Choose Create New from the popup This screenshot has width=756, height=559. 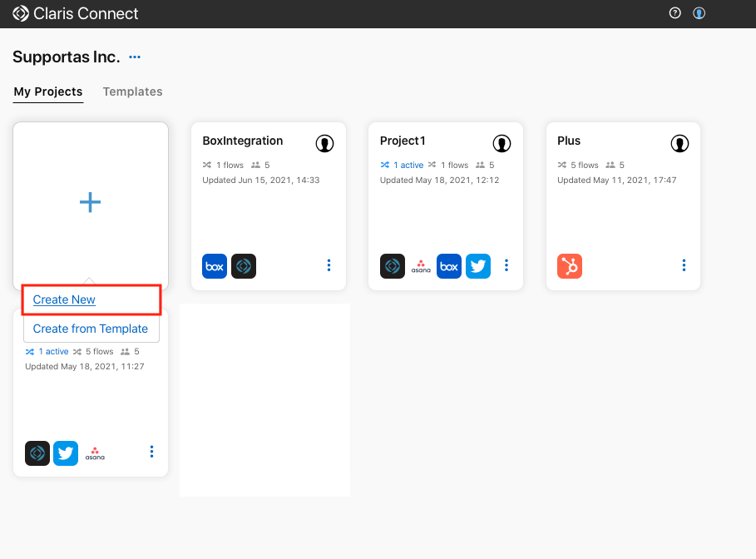click(64, 299)
